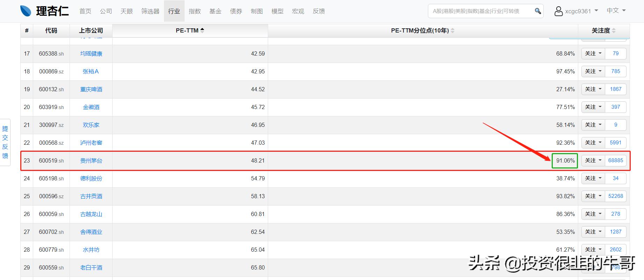This screenshot has height=280, width=644.
Task: Expand 关注 dropdown for 古井贡酒
Action: [x=593, y=196]
